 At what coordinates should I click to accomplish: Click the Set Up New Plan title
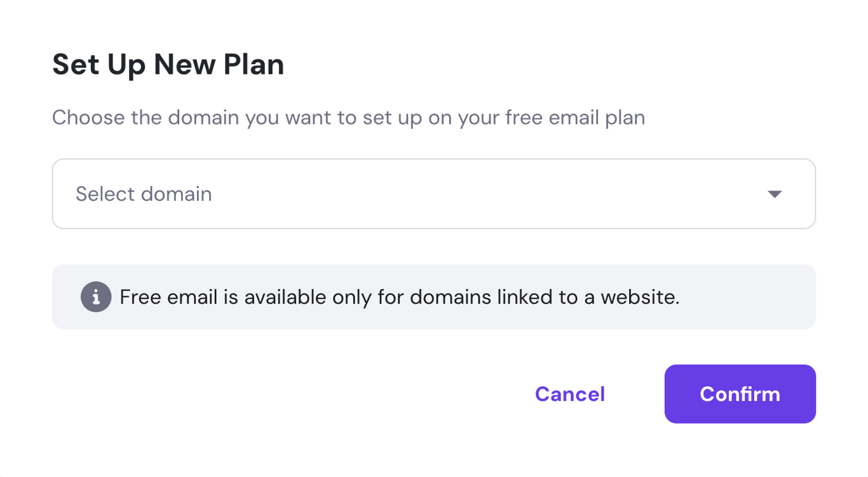[x=168, y=64]
